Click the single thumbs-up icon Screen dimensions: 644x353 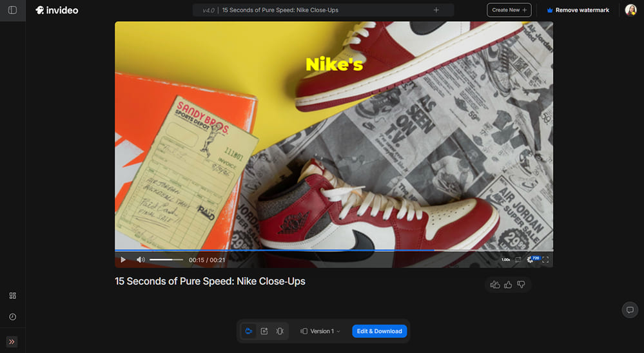[508, 285]
